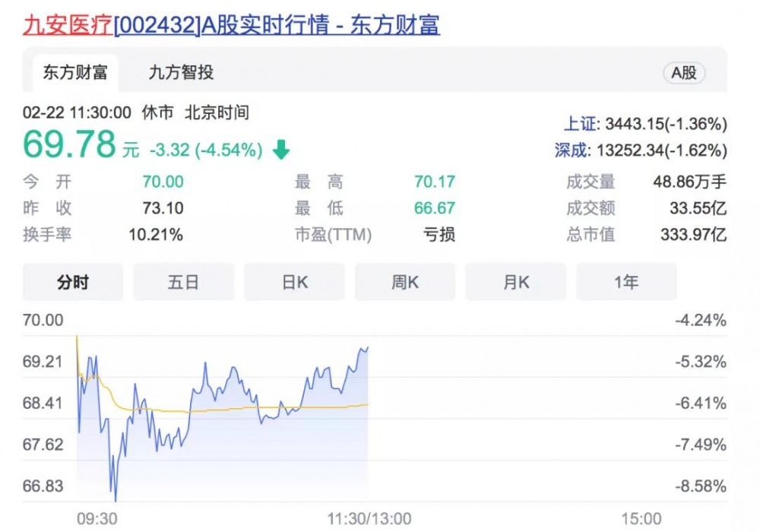Open the 日K daily candlestick chart
Screen dimensions: 760x532
(x=294, y=281)
